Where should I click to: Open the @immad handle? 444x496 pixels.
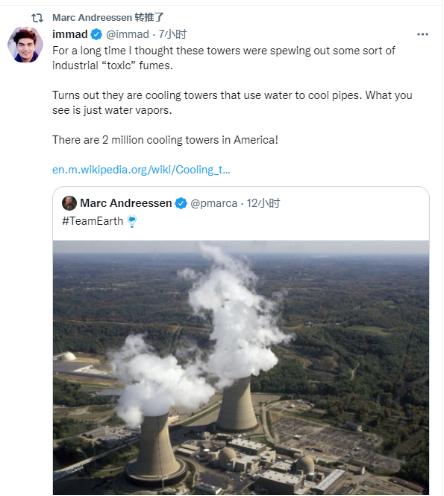[127, 34]
